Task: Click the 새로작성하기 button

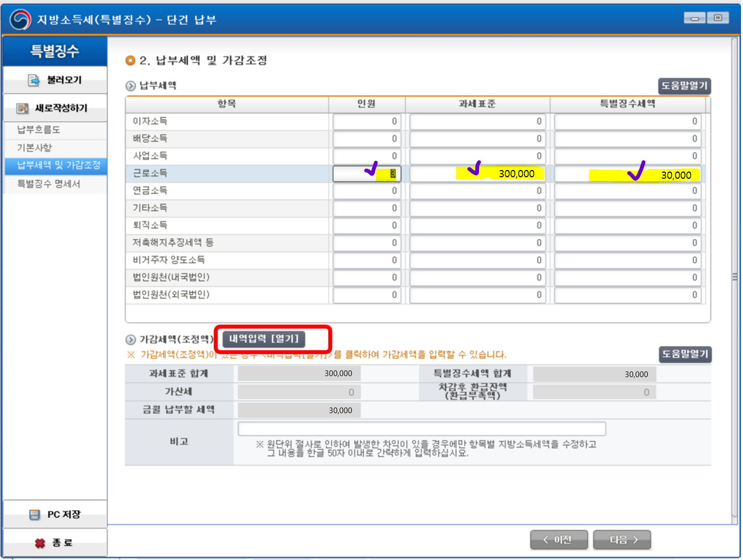Action: pos(55,108)
